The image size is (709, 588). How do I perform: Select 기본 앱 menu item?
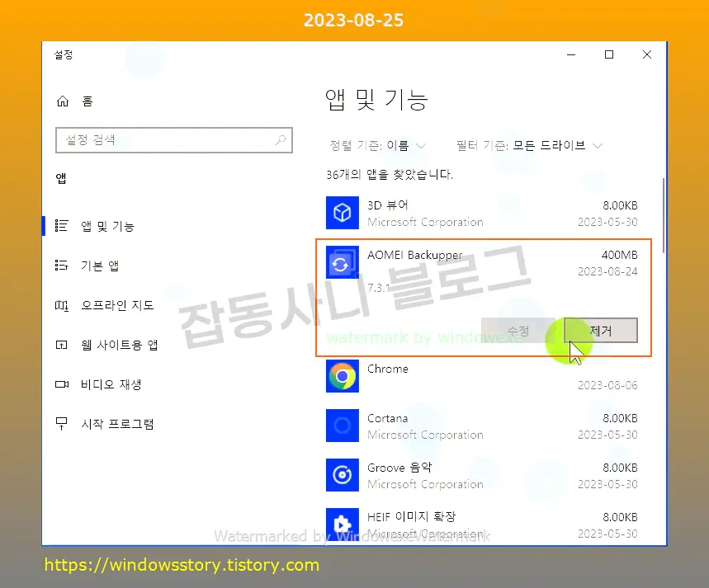coord(100,266)
